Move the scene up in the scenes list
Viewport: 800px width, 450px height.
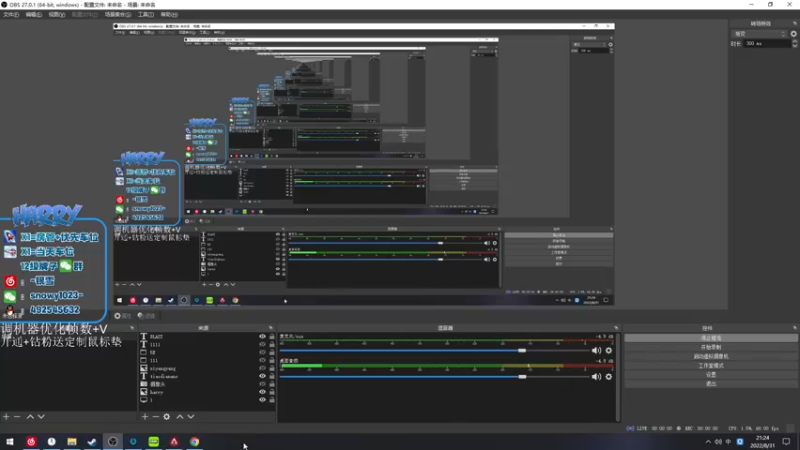[30, 417]
